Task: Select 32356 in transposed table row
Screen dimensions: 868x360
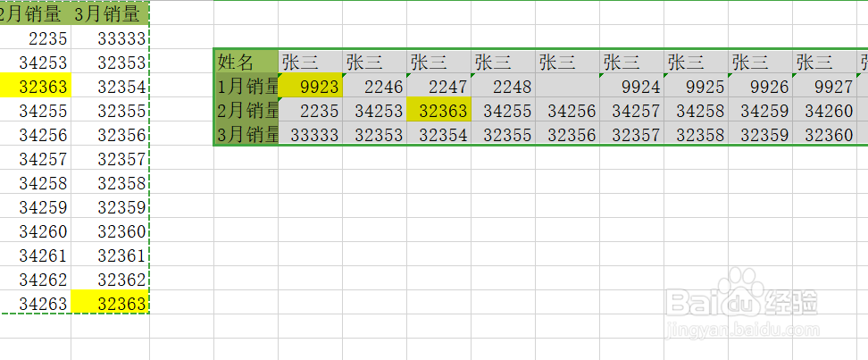Action: (567, 134)
